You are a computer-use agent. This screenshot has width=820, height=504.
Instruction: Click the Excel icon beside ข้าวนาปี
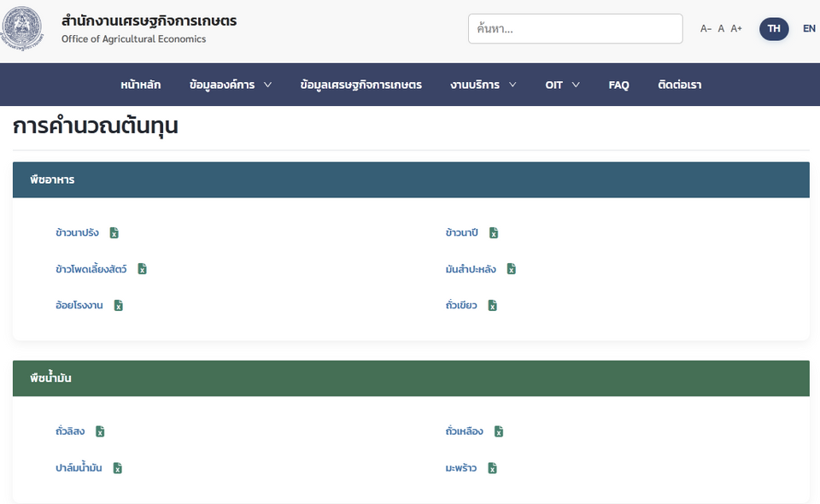(x=494, y=232)
